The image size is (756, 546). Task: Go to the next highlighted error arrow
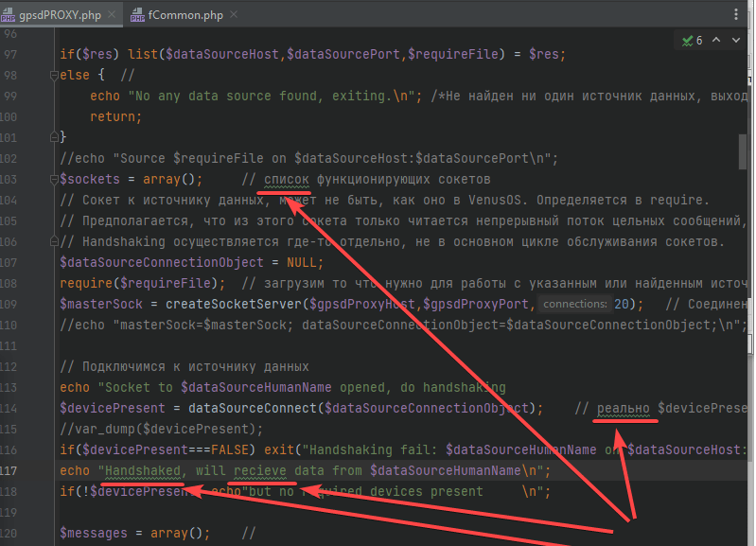(736, 40)
